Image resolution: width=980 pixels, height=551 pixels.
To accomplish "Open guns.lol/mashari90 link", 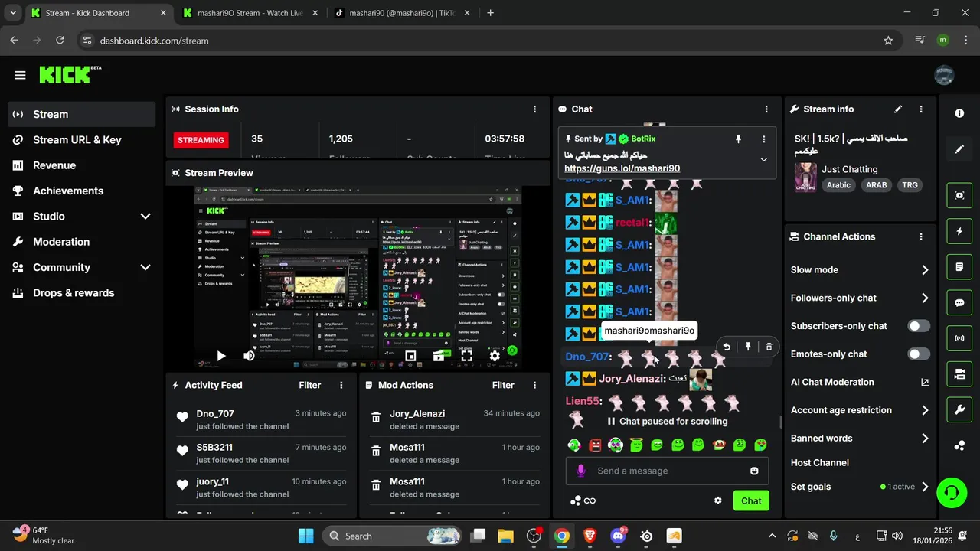I will 622,168.
